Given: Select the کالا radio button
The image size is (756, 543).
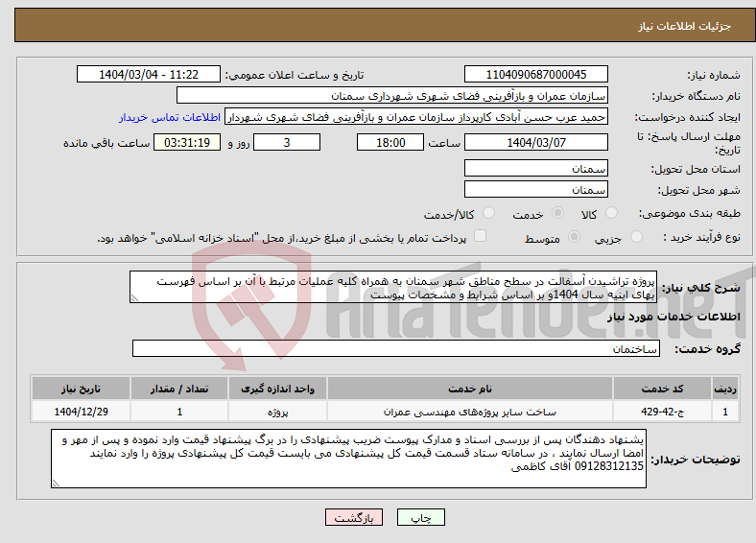Looking at the screenshot, I should [611, 213].
